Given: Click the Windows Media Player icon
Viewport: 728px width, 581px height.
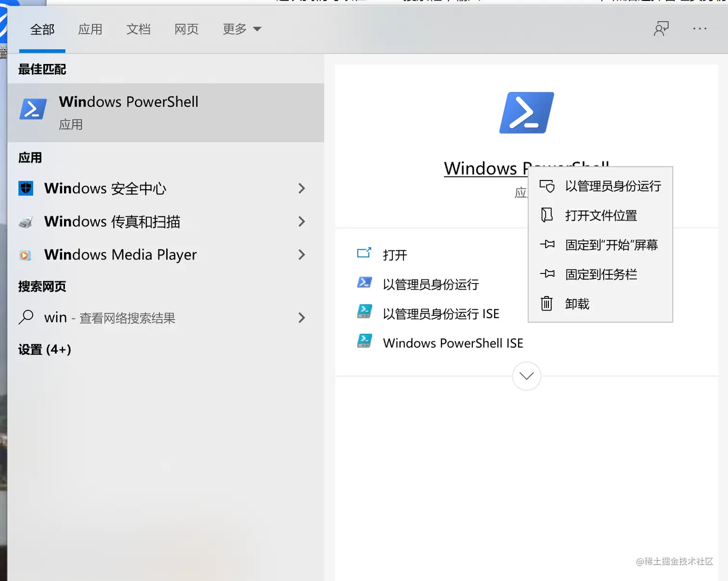Looking at the screenshot, I should pyautogui.click(x=26, y=255).
